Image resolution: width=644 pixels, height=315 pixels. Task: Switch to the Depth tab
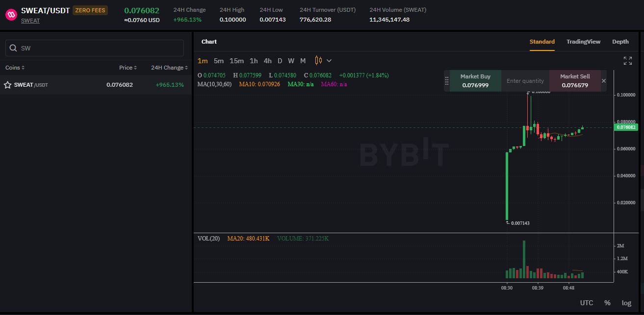pos(620,42)
